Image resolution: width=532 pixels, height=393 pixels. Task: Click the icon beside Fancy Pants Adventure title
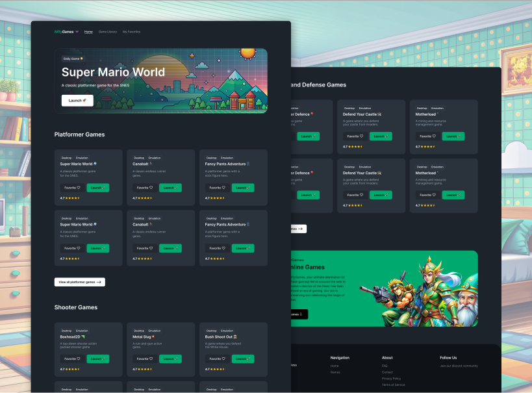(247, 164)
